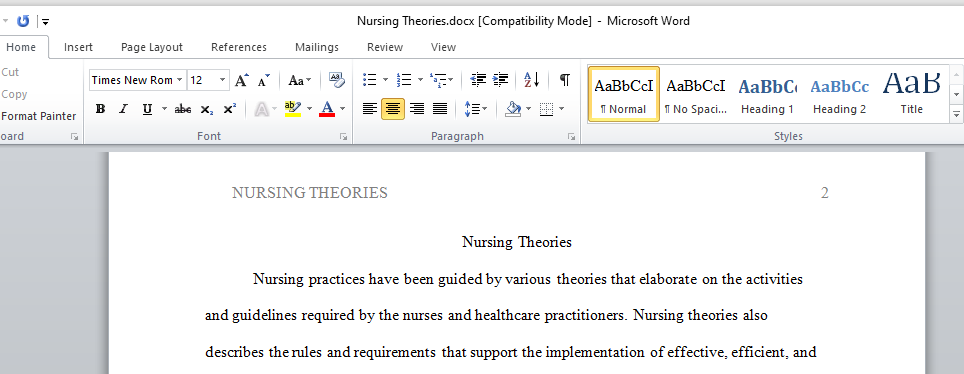Toggle Show/Hide paragraph marks
Screen dimensions: 964x374
(564, 80)
